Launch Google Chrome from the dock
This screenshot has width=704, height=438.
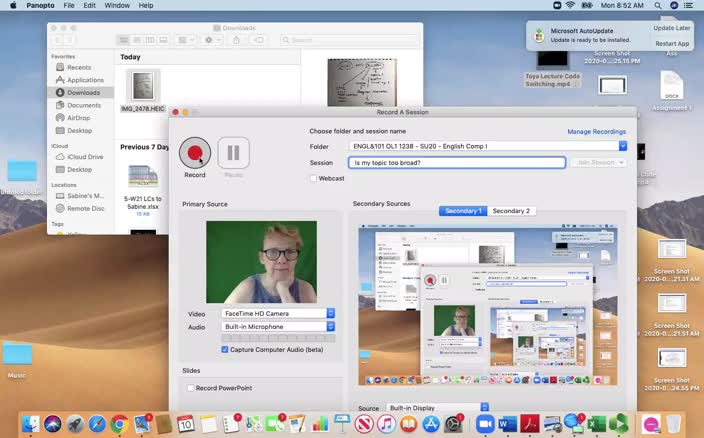tap(119, 424)
